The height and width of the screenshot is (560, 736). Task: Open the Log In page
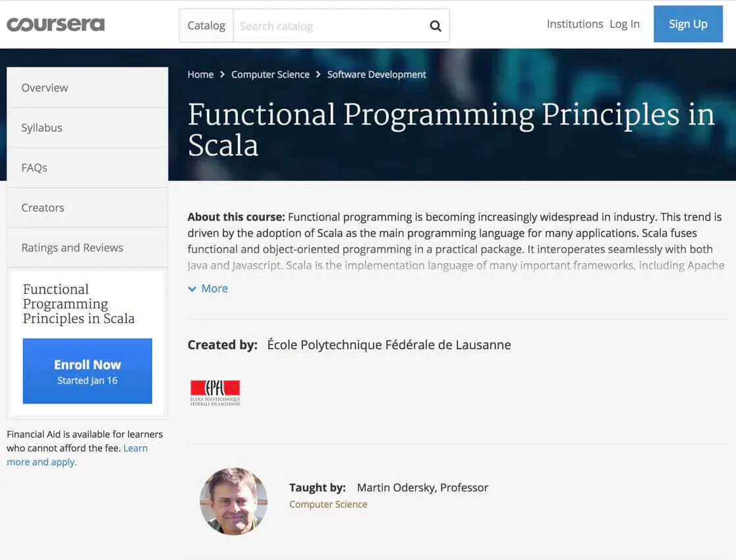pyautogui.click(x=624, y=24)
